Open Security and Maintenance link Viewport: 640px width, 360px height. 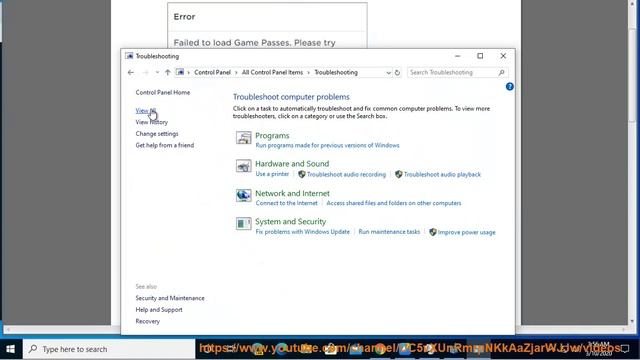point(170,298)
